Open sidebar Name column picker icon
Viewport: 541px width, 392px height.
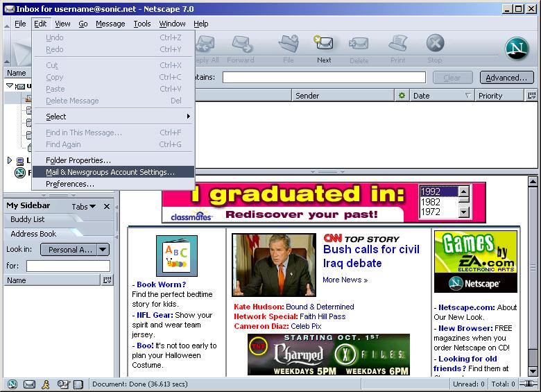click(x=108, y=280)
